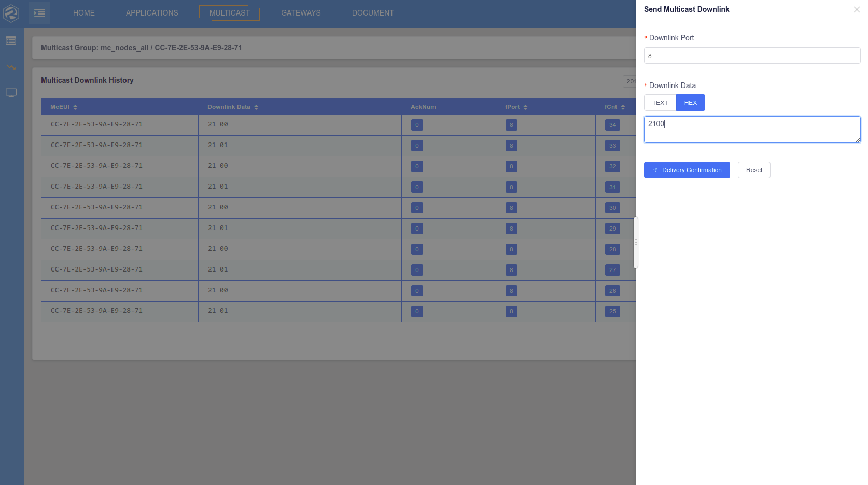868x485 pixels.
Task: Open the APPLICATIONS menu
Action: click(152, 13)
